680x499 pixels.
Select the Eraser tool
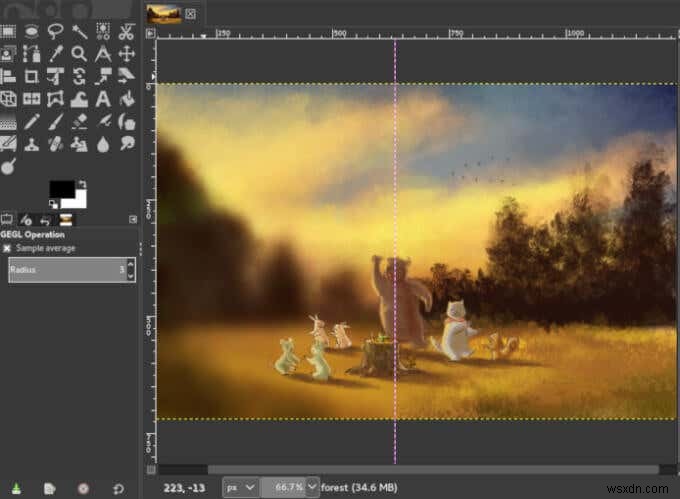(x=79, y=122)
